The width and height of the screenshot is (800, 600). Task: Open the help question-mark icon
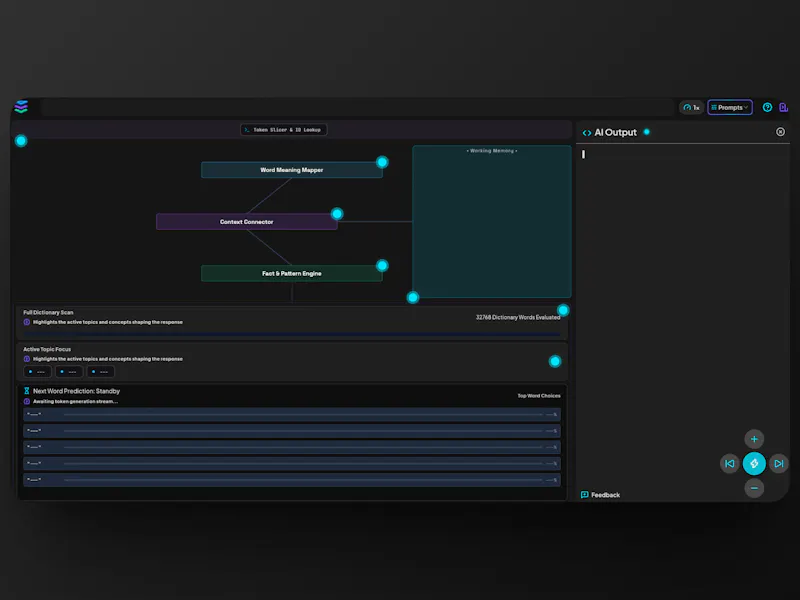(x=767, y=107)
